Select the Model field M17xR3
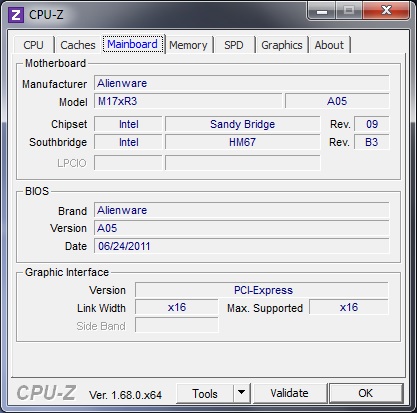Screen dimensions: 417x413 click(188, 101)
